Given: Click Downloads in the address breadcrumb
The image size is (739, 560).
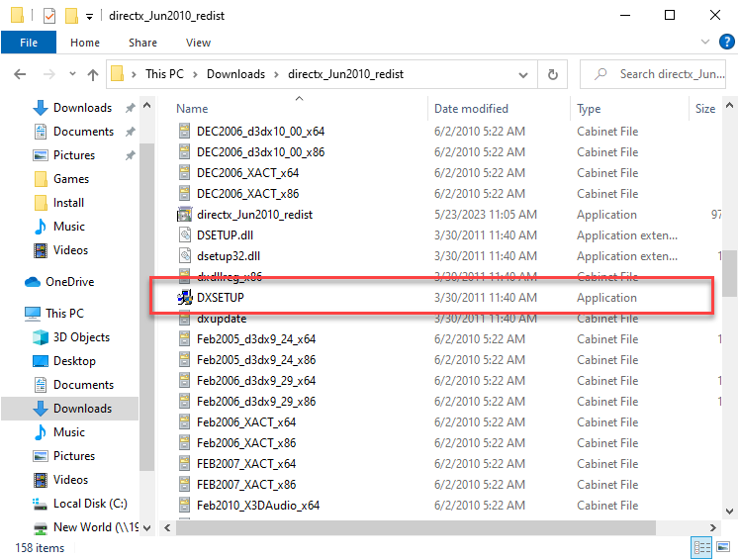Looking at the screenshot, I should coord(235,74).
